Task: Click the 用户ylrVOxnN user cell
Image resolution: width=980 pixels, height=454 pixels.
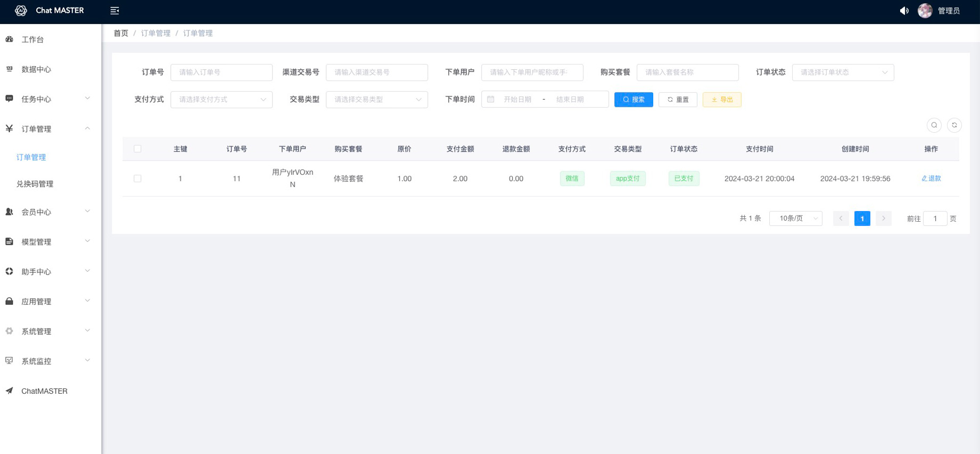Action: pos(292,179)
